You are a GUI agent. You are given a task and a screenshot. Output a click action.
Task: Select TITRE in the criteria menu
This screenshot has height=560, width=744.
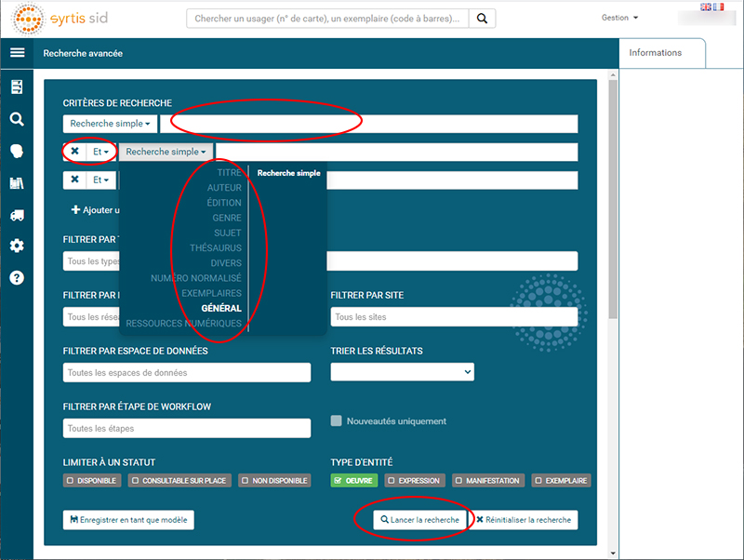pyautogui.click(x=229, y=173)
